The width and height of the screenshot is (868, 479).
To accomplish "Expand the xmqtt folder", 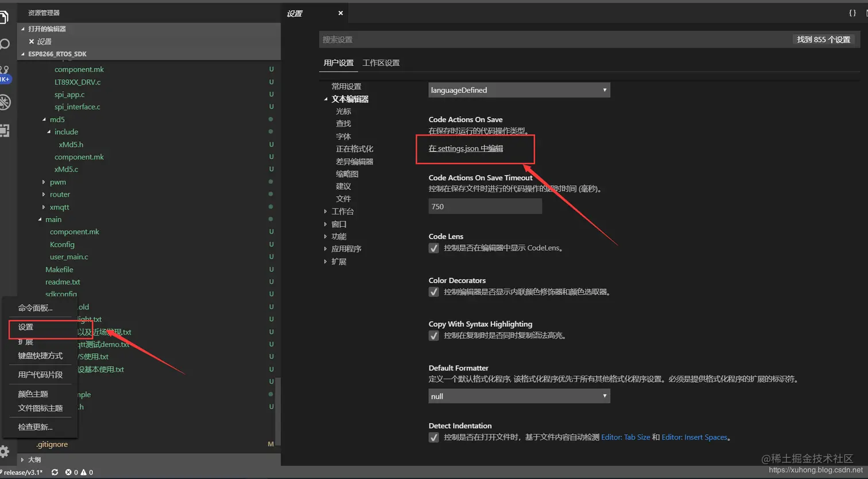I will click(44, 207).
